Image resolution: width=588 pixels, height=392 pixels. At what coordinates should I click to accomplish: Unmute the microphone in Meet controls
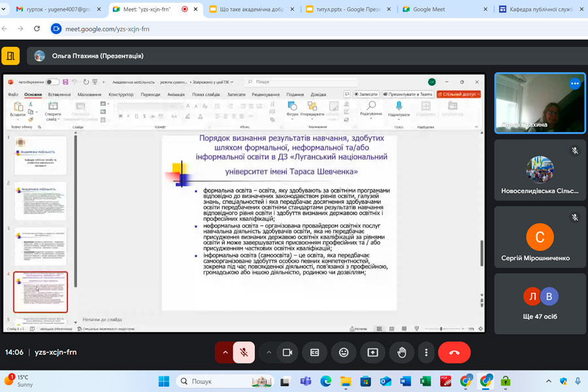point(244,352)
